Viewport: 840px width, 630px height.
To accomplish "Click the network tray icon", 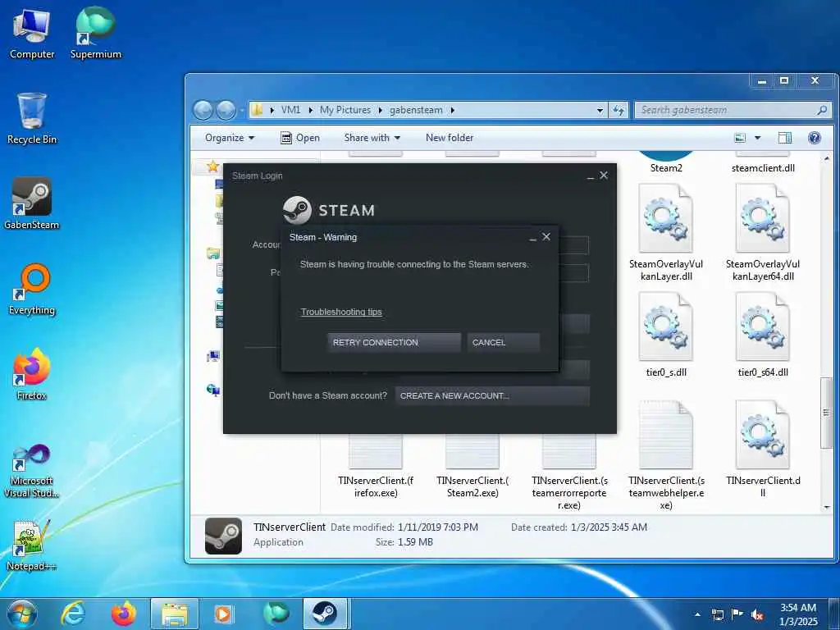I will pyautogui.click(x=717, y=614).
